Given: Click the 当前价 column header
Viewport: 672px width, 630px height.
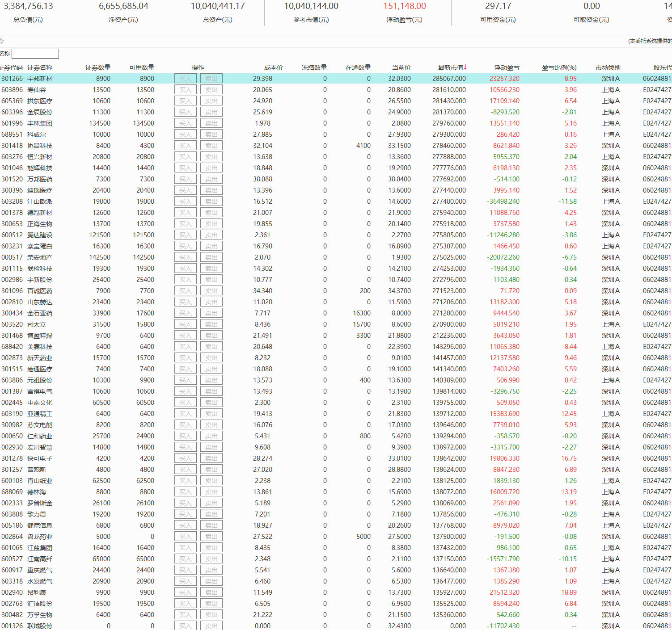Looking at the screenshot, I should pos(401,67).
